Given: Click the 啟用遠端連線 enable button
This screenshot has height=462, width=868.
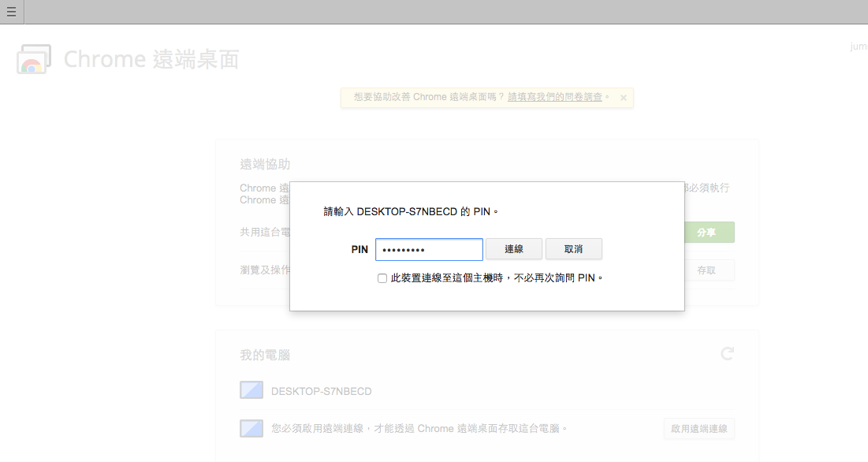Looking at the screenshot, I should pyautogui.click(x=699, y=429).
